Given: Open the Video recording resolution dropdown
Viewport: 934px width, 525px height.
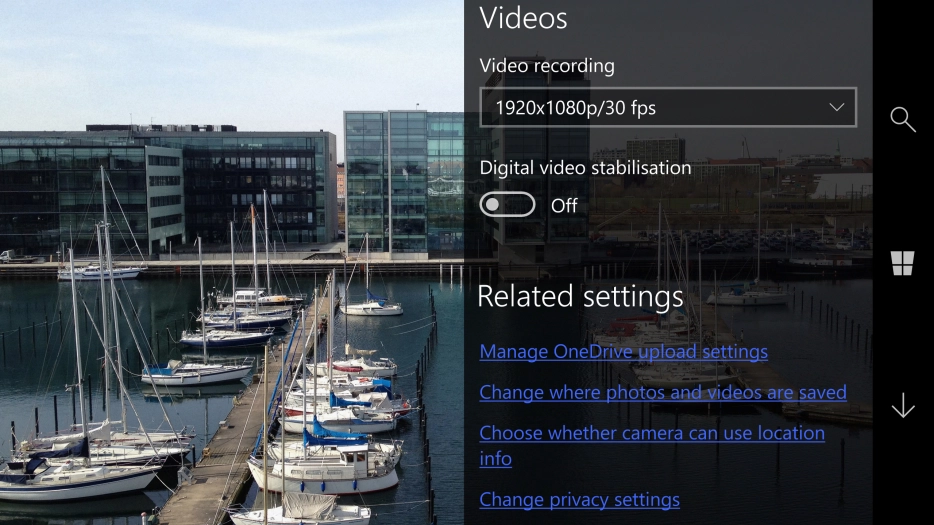Looking at the screenshot, I should click(668, 107).
